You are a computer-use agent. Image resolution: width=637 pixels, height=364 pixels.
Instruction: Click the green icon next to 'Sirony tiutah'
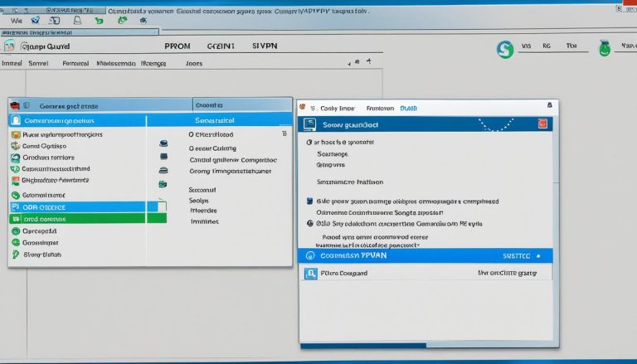(x=15, y=255)
